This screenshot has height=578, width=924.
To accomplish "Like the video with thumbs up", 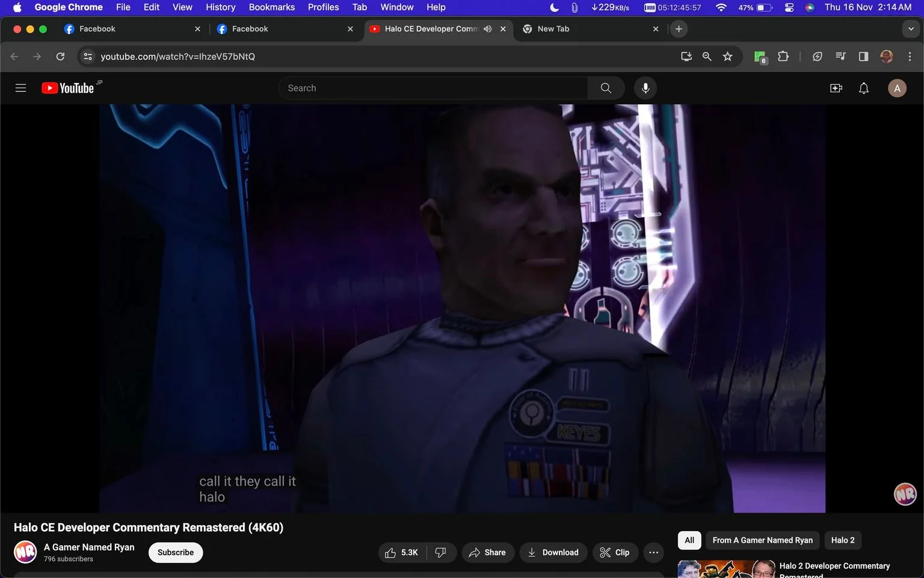I will pos(402,553).
